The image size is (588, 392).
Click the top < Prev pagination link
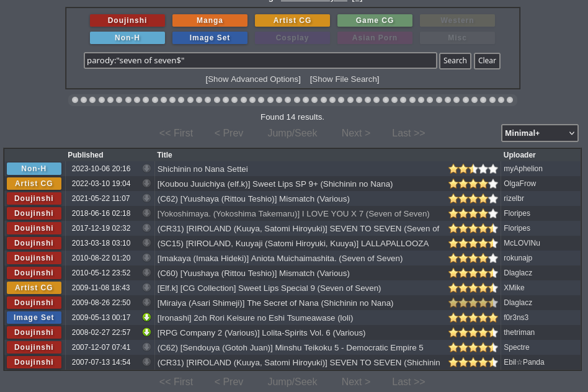click(x=229, y=133)
